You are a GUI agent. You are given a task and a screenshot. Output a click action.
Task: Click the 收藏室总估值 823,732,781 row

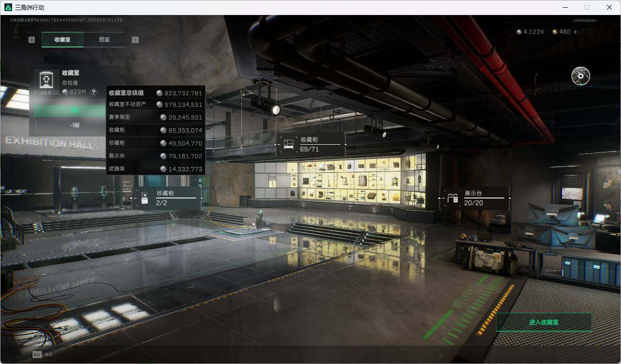[155, 93]
